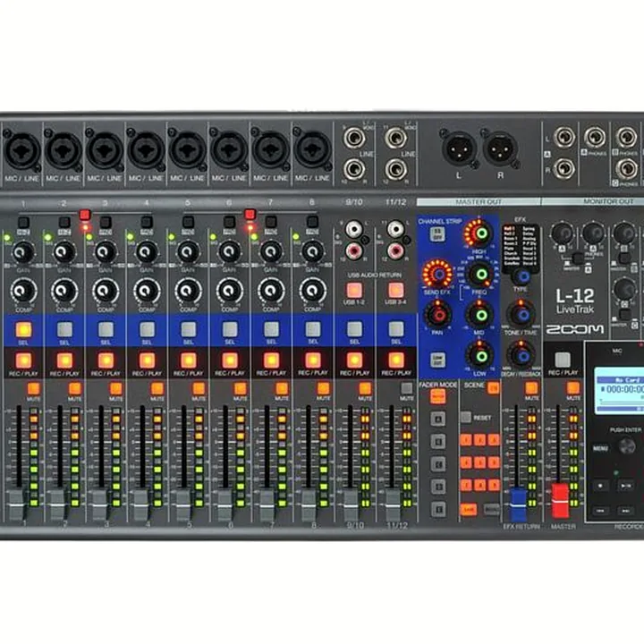Mute channel 6
The height and width of the screenshot is (644, 644).
coord(241,388)
